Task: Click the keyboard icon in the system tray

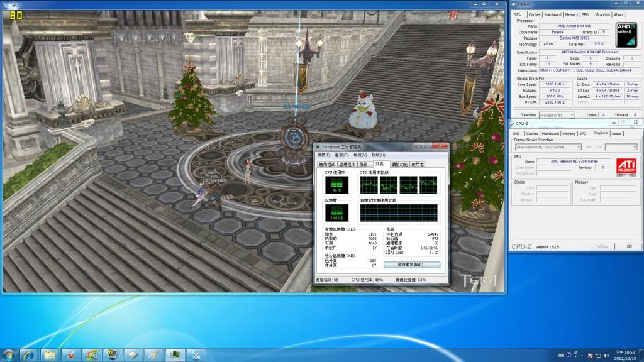Action: [x=561, y=355]
